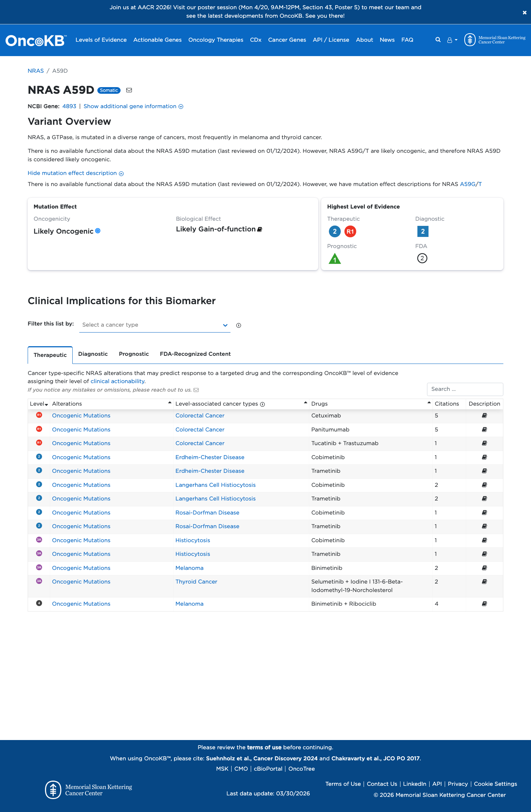The height and width of the screenshot is (812, 531).
Task: Open description icon for Selumetinib row
Action: pos(485,582)
